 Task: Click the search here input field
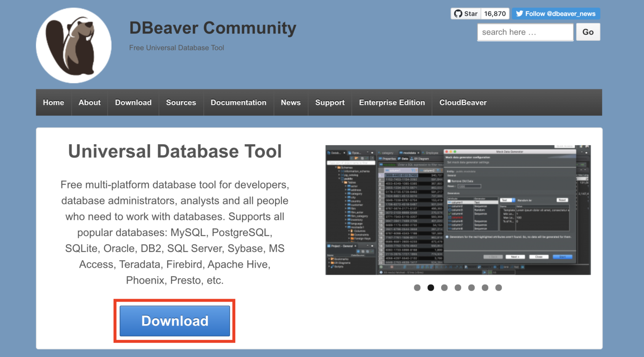tap(525, 32)
